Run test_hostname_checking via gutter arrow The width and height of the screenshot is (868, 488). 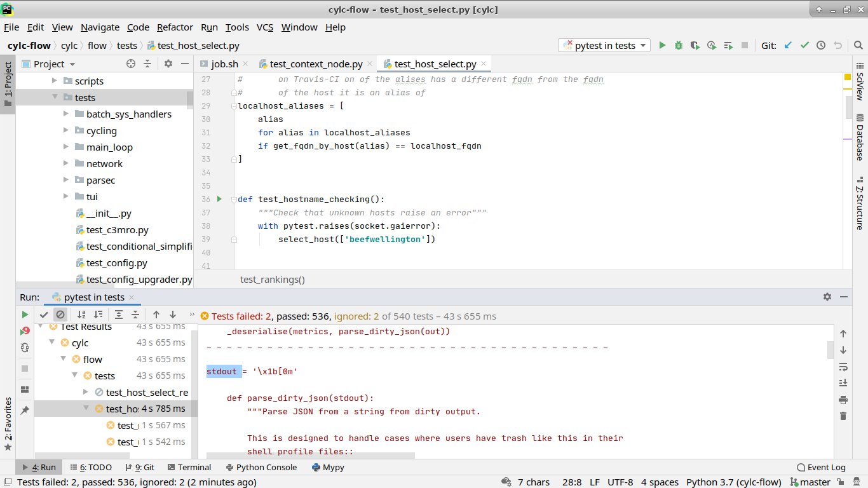pyautogui.click(x=219, y=199)
